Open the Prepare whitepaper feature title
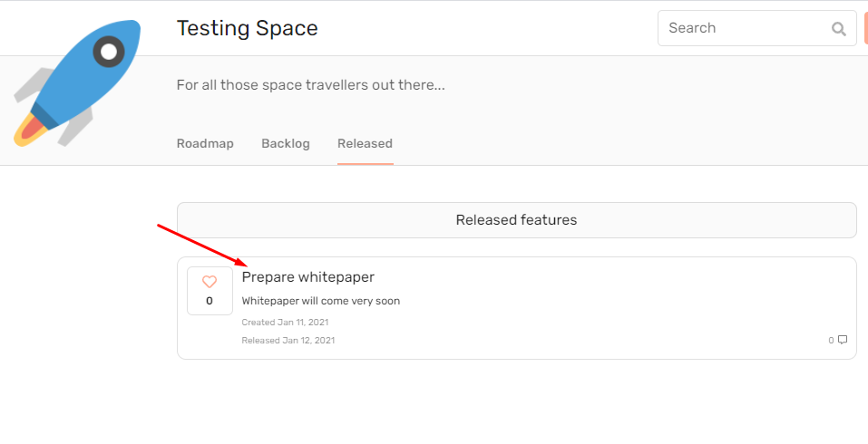The height and width of the screenshot is (444, 868). [307, 277]
